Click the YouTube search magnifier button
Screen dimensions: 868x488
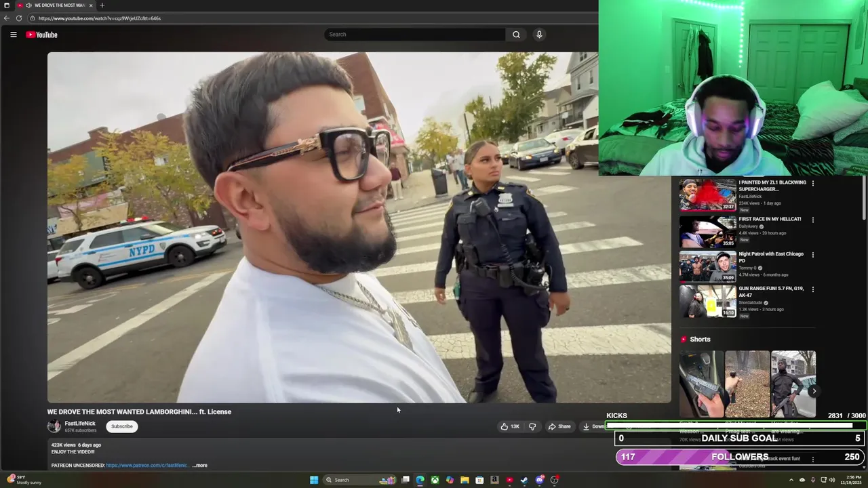pos(516,35)
